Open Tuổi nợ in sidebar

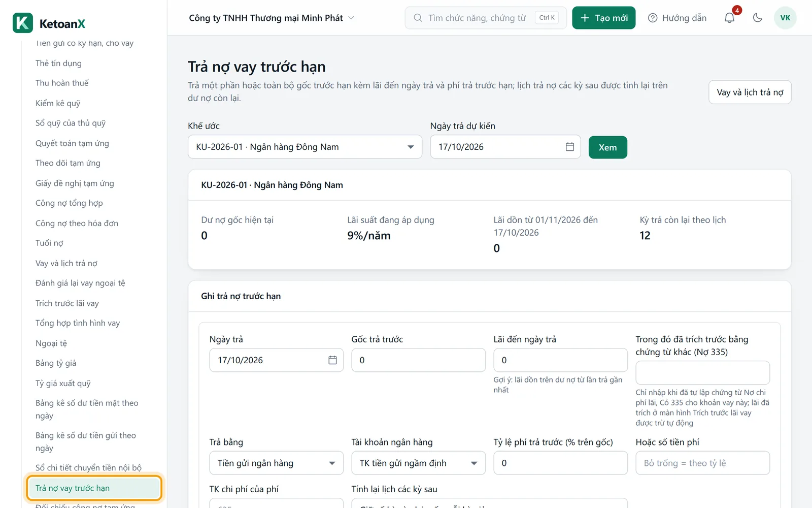click(x=49, y=243)
